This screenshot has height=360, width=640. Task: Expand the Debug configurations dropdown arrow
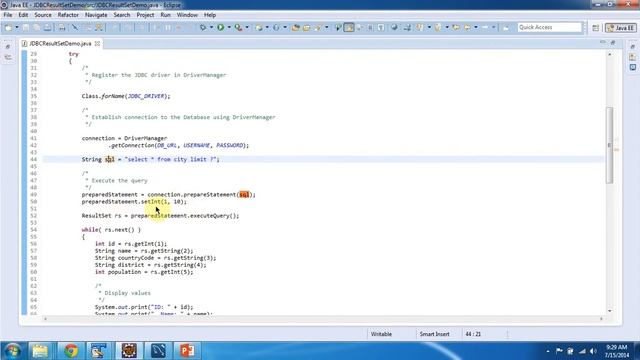211,27
